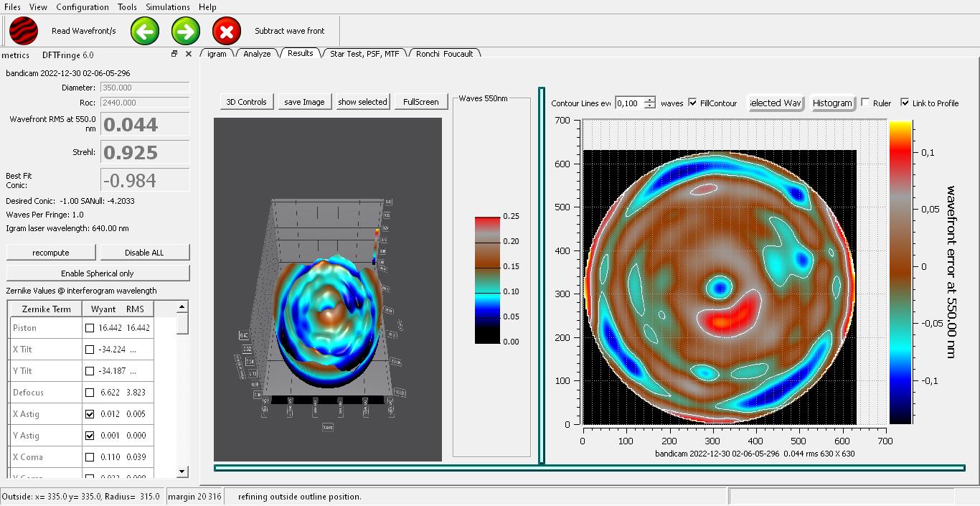
Task: Click the Waves 550nm color scale bar
Action: point(487,279)
